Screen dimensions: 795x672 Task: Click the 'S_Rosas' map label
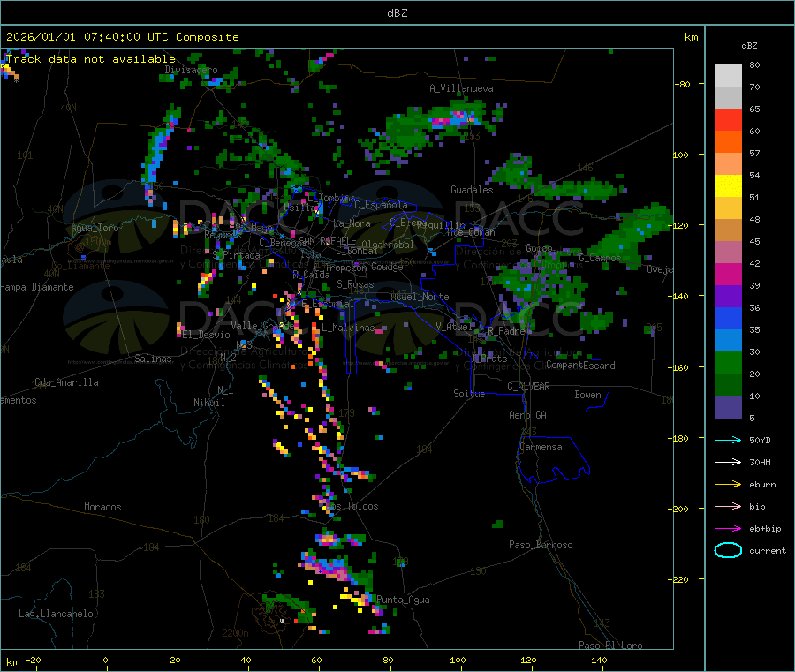click(355, 284)
